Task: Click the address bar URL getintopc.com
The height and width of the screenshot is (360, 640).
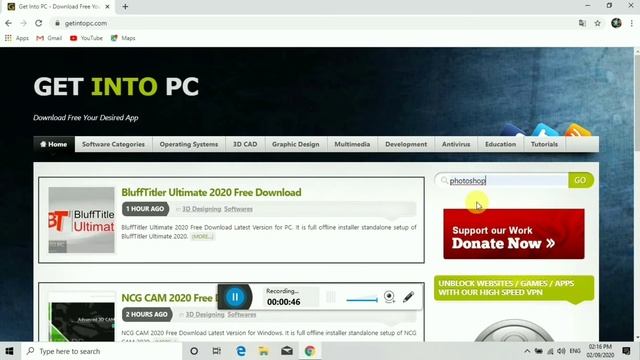Action: click(x=86, y=23)
